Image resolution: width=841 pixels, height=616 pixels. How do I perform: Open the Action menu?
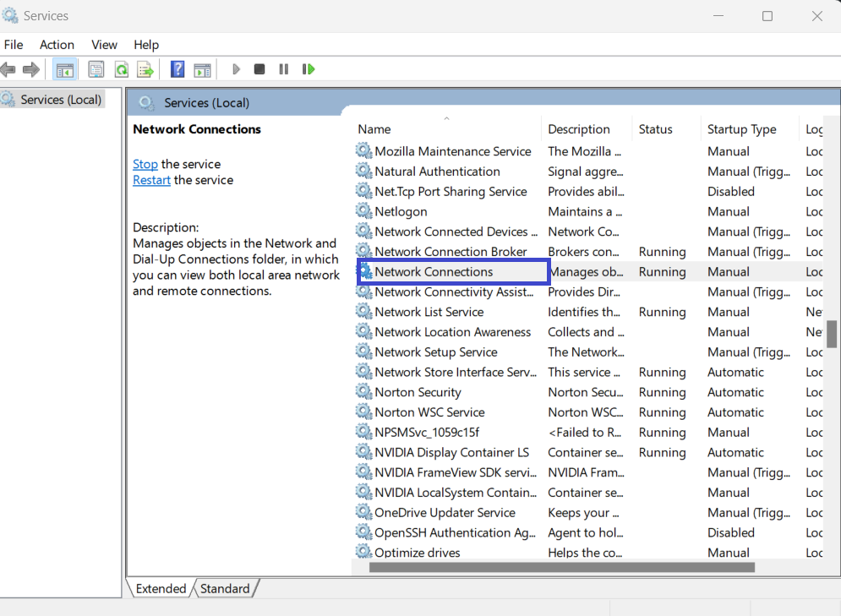pos(57,45)
